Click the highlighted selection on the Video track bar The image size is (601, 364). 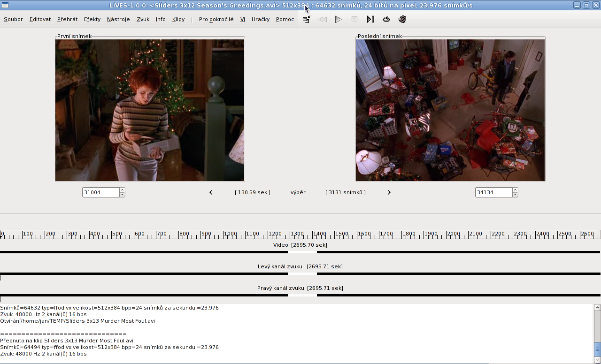coord(302,252)
